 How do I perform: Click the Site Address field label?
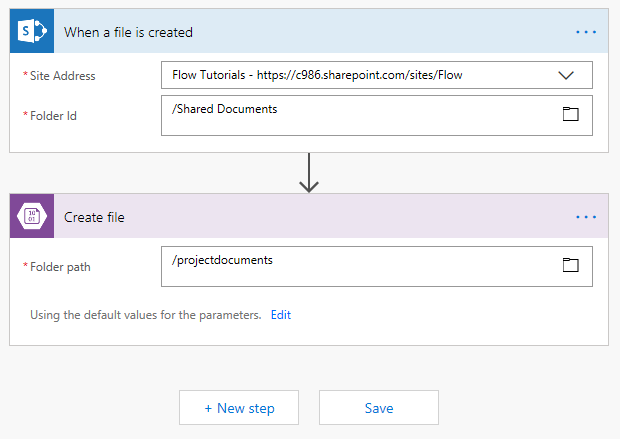(x=62, y=76)
